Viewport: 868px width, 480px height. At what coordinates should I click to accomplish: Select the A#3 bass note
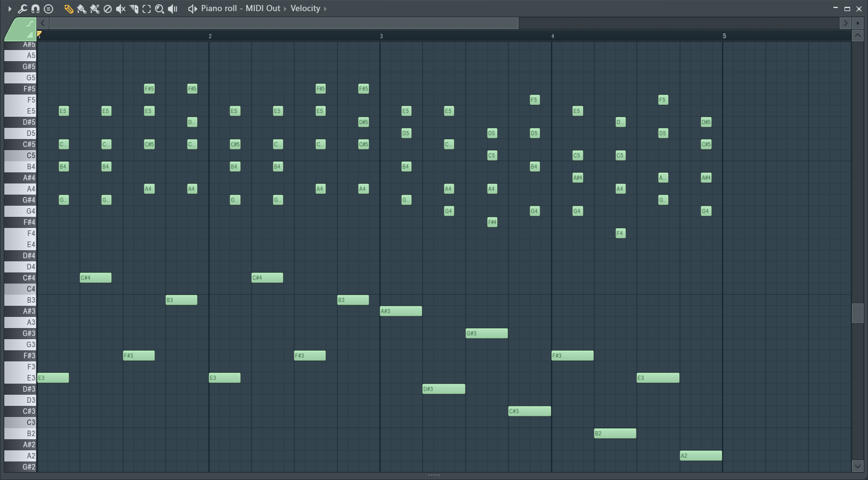click(x=401, y=311)
